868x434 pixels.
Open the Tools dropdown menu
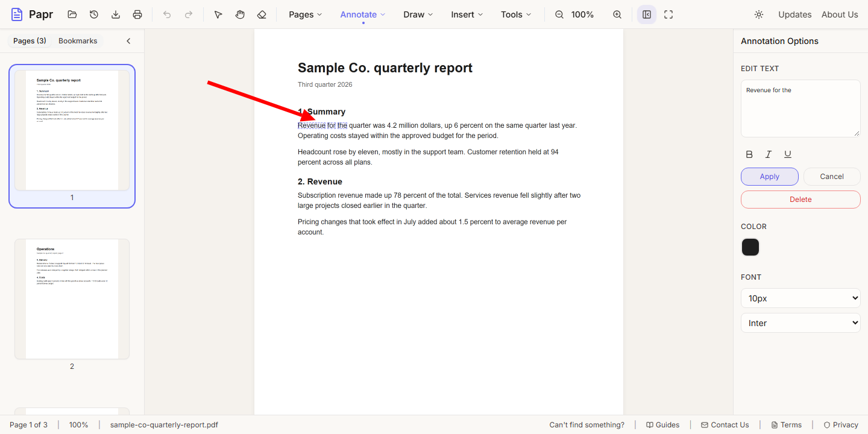517,14
